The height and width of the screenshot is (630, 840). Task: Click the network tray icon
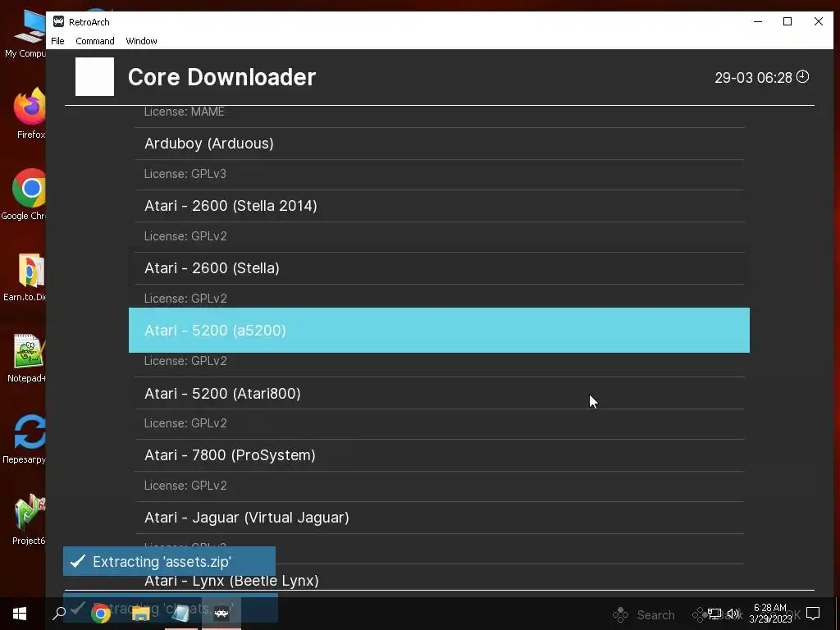click(x=714, y=614)
